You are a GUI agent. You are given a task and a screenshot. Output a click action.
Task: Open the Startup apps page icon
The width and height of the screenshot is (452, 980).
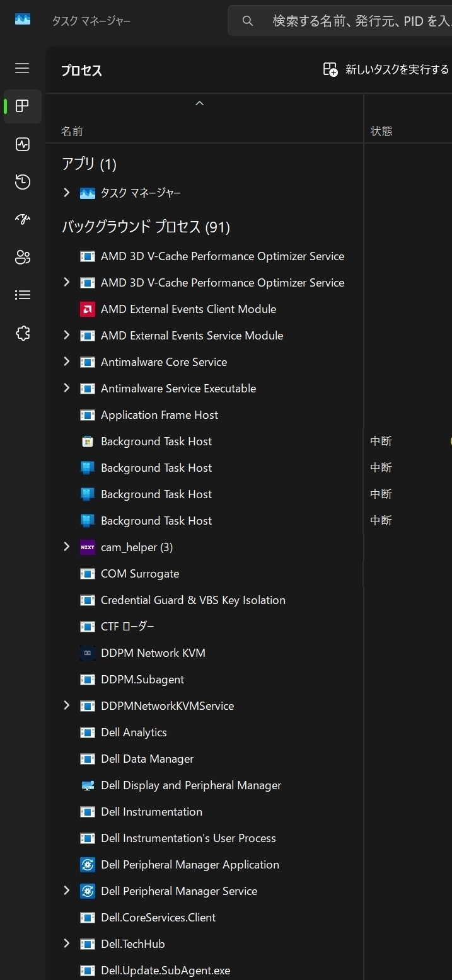23,220
